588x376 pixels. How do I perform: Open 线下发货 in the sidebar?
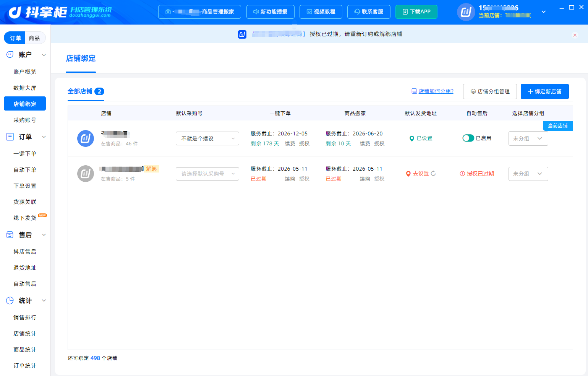(25, 218)
